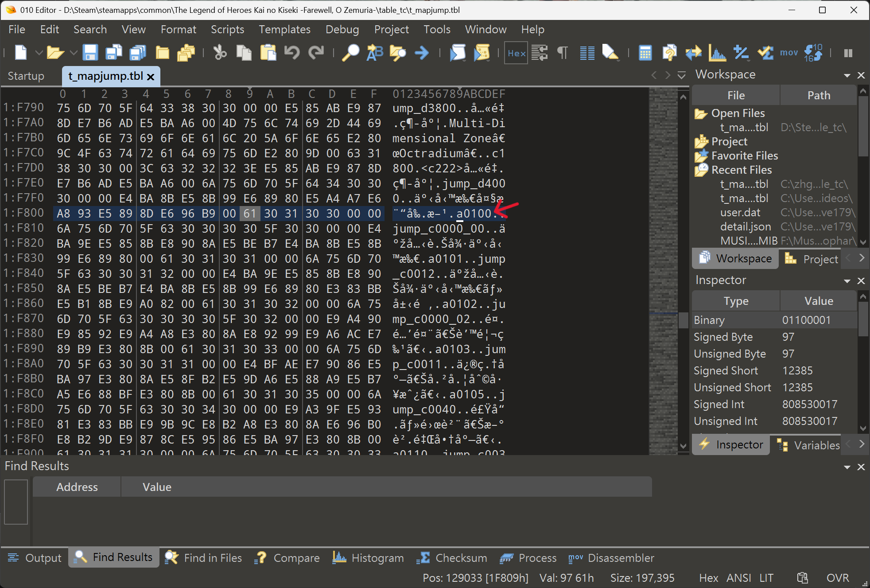Open the calculator tool

[645, 53]
